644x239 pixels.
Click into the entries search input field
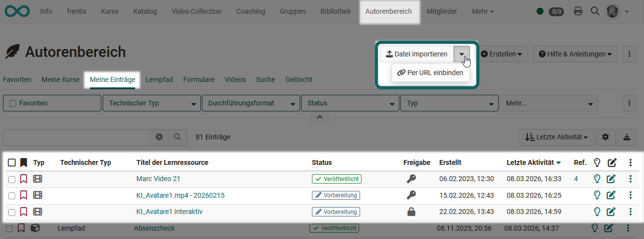77,137
